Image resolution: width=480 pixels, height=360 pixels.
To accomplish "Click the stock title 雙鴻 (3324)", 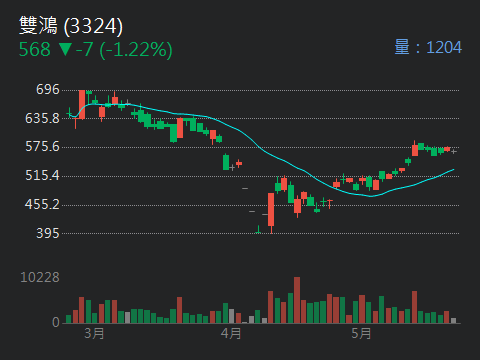I will [71, 26].
